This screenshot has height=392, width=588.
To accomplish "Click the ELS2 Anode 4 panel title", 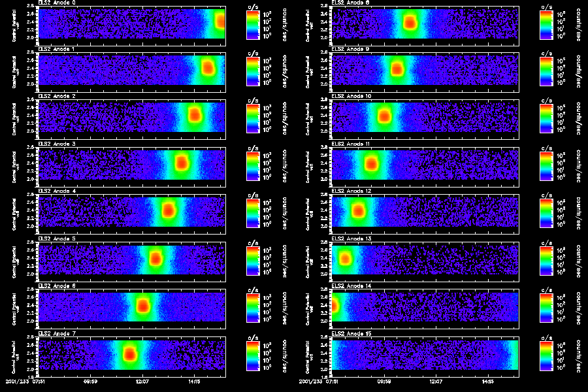I will coord(57,191).
